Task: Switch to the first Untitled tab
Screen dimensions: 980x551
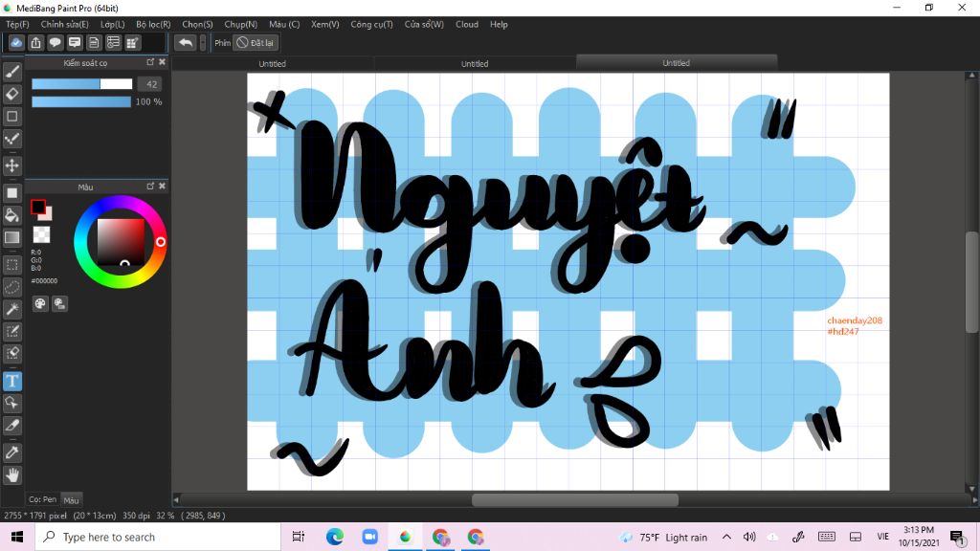Action: tap(273, 63)
